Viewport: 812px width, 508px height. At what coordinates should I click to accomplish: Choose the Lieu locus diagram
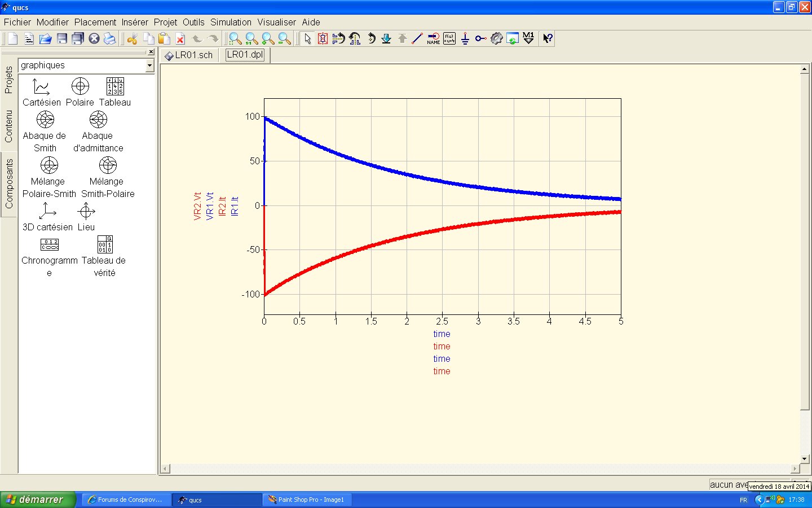pos(86,217)
